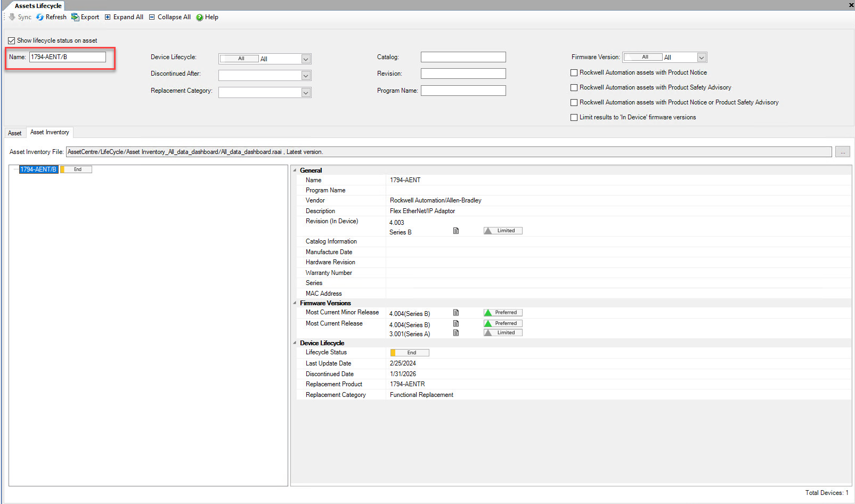Open the Firmware Version dropdown
Screen dimensions: 855x504
pos(702,58)
